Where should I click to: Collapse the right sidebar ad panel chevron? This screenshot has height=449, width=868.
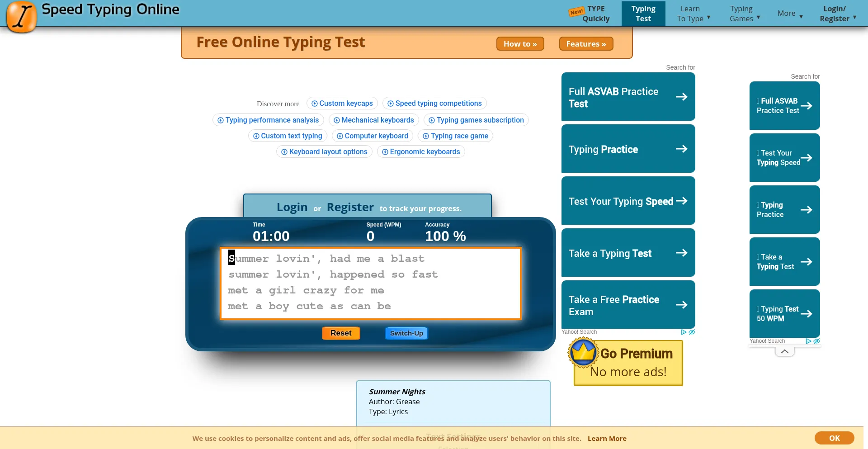point(785,351)
